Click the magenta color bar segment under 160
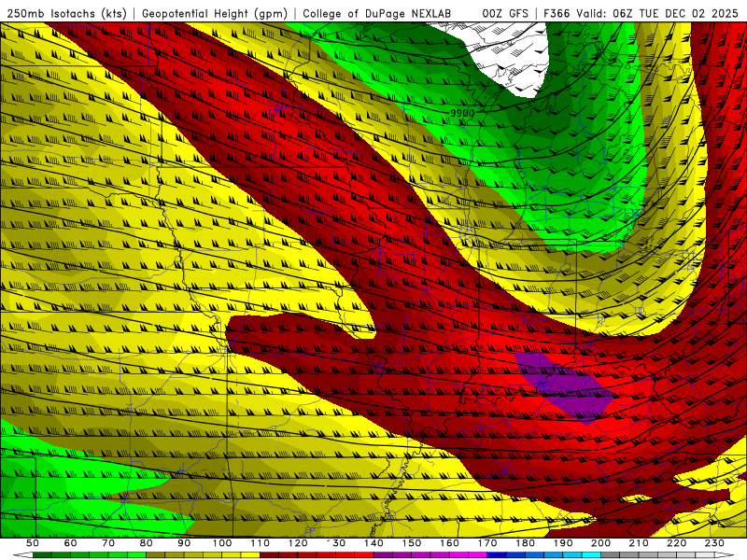747x560 pixels. tap(458, 555)
